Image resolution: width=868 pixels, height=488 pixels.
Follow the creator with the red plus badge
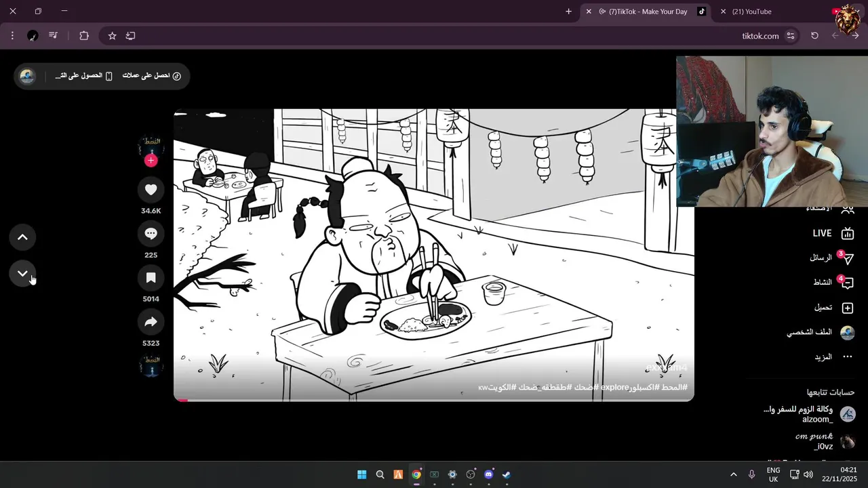coord(151,161)
